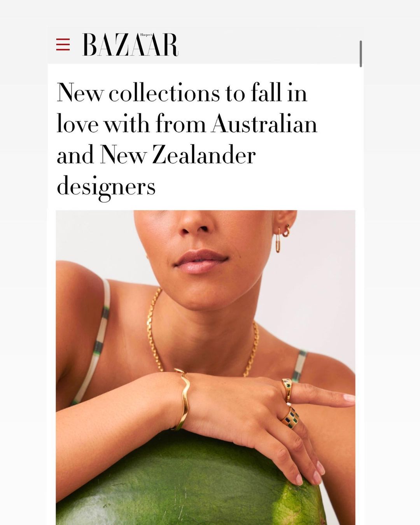
Task: Click the scrollbar thumb at the right edge
Action: (x=361, y=54)
